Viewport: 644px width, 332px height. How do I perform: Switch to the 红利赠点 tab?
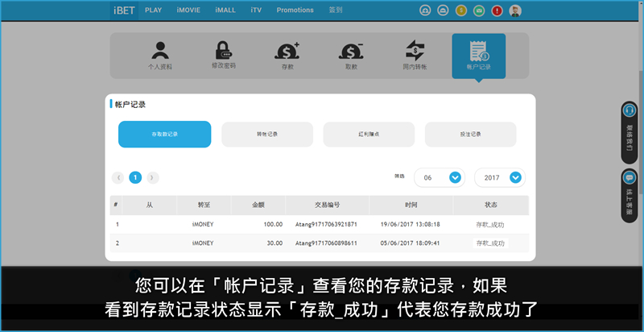click(369, 135)
